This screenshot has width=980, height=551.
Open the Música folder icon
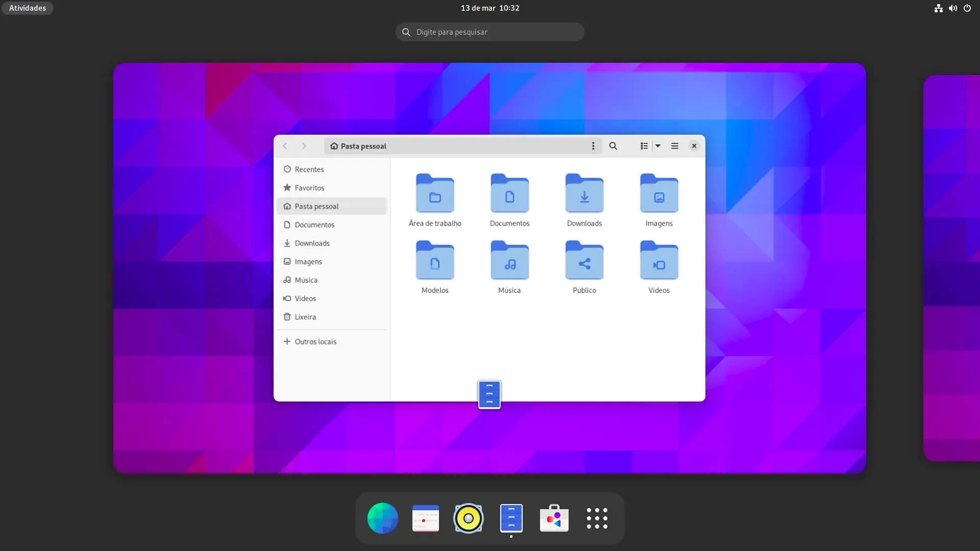pyautogui.click(x=509, y=261)
